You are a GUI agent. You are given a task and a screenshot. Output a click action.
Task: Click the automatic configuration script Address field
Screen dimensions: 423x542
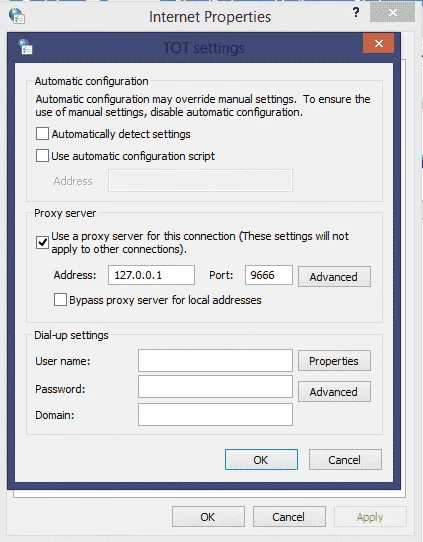[200, 180]
